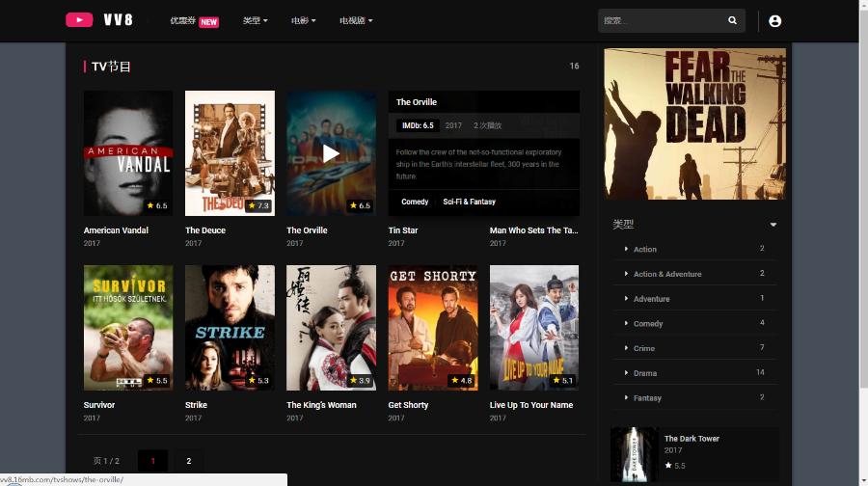
Task: Open The Deuce poster thumbnail
Action: [230, 153]
